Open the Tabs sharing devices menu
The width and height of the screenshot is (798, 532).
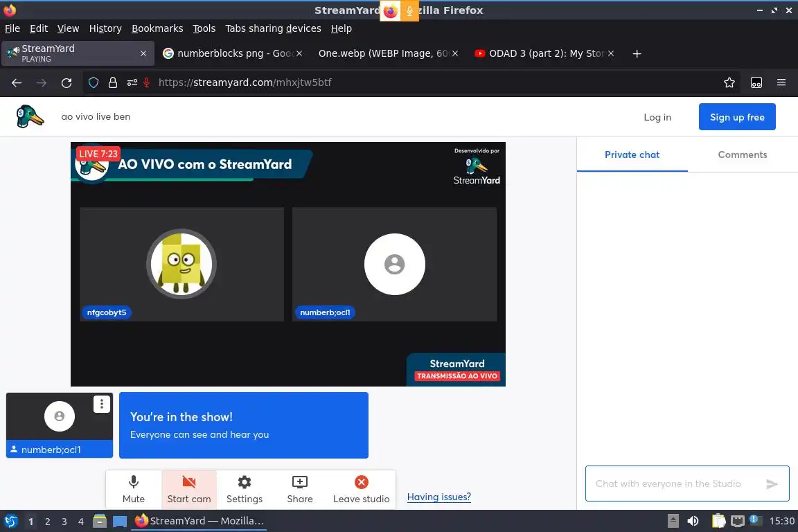[x=274, y=28]
